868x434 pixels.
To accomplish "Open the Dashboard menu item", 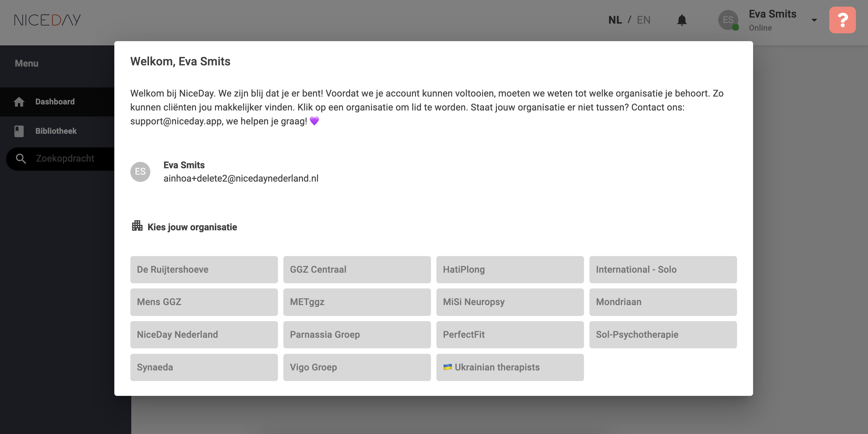I will [57, 102].
